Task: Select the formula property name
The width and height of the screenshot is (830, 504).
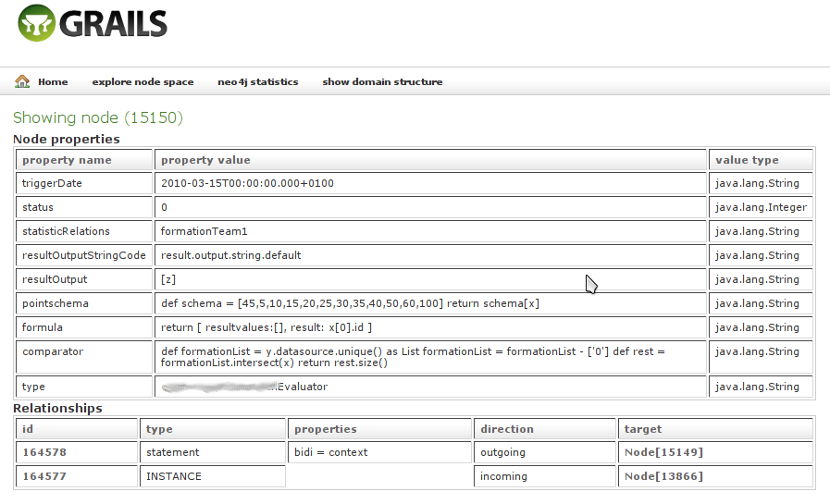Action: 43,327
